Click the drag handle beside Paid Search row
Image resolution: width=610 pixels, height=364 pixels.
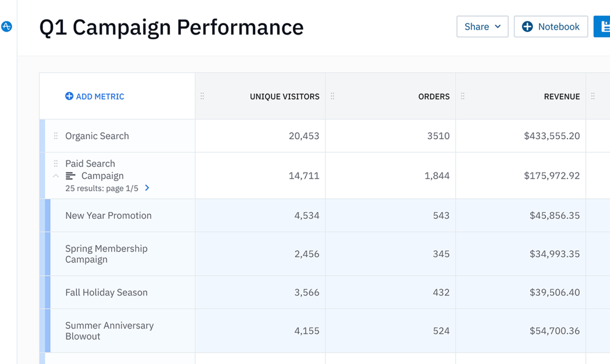56,163
